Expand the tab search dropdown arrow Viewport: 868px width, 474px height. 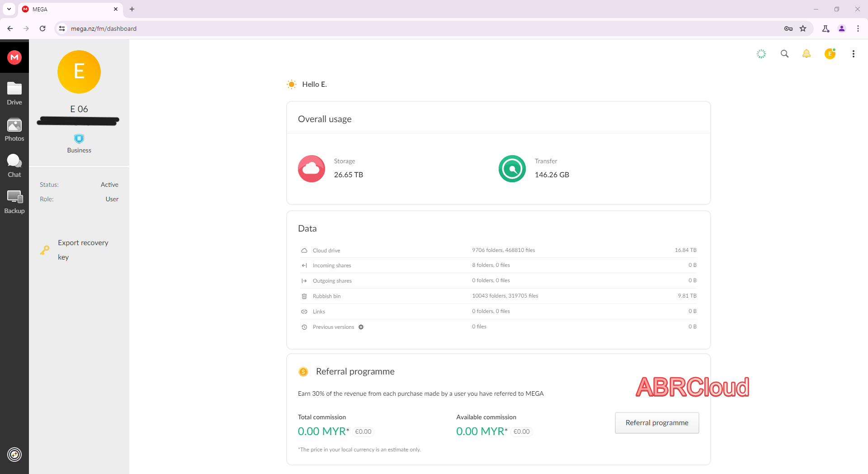[9, 9]
